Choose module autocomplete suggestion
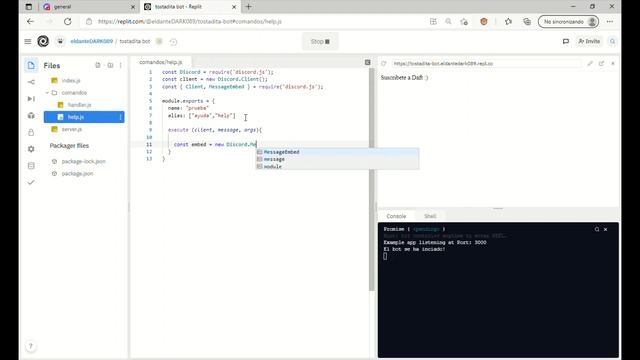 [x=337, y=167]
